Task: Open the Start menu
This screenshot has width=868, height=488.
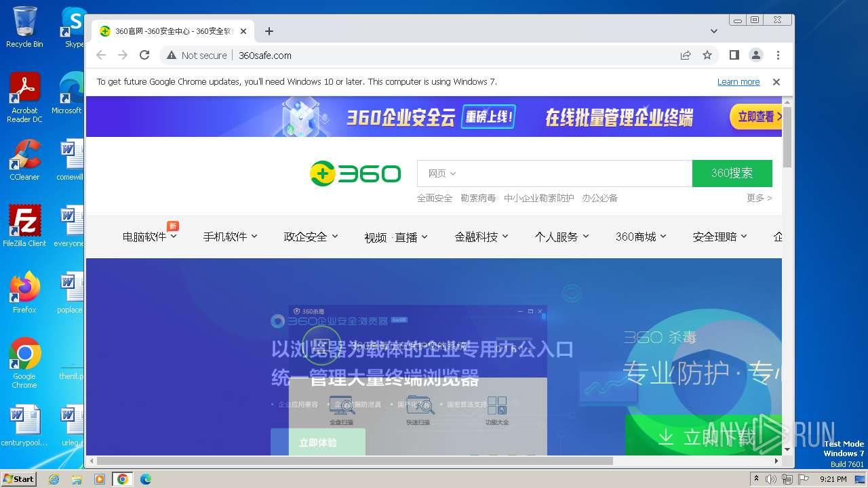Action: coord(19,479)
